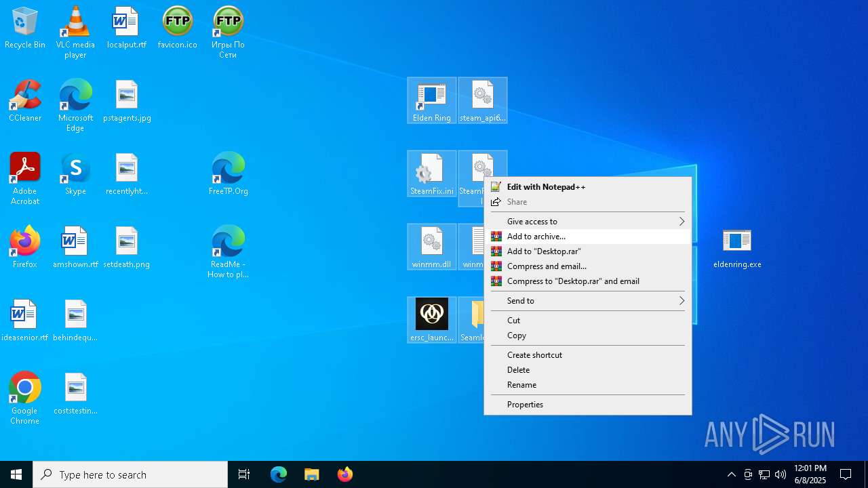Choose Cut from the context menu

point(587,321)
